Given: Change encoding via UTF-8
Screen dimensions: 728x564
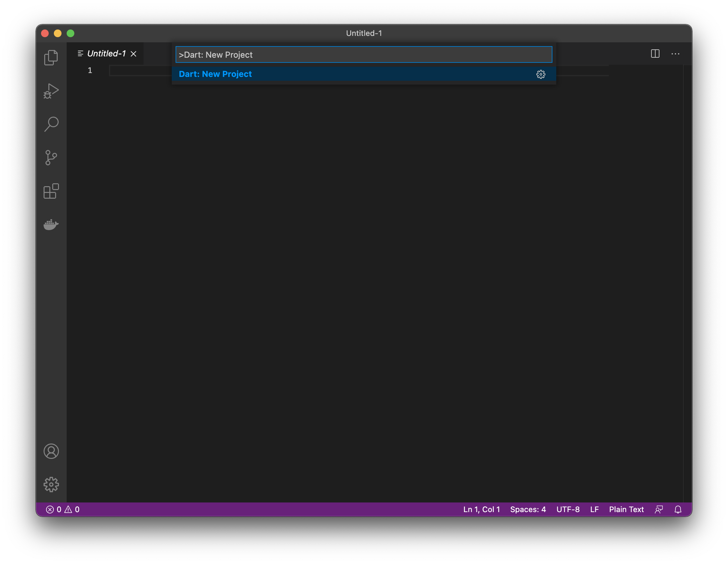Looking at the screenshot, I should click(x=568, y=509).
